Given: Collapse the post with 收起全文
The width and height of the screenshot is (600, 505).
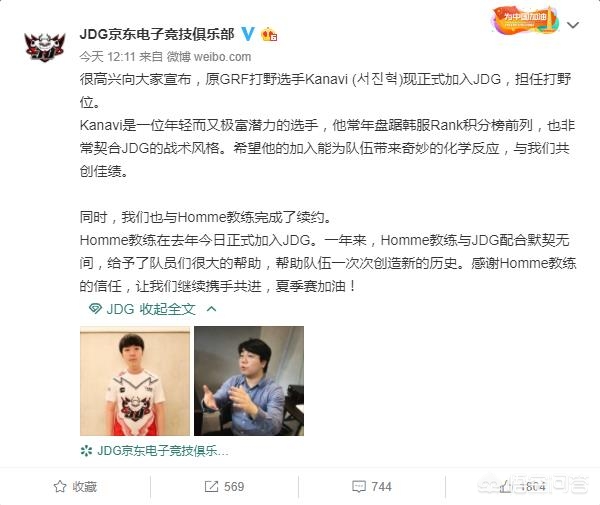Looking at the screenshot, I should point(167,309).
